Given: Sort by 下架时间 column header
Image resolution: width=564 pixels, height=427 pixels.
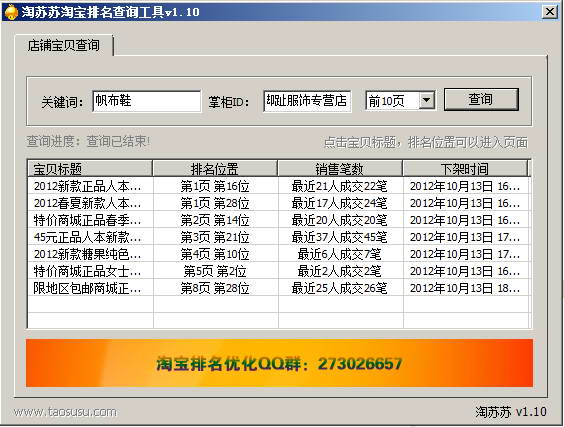Looking at the screenshot, I should point(465,168).
